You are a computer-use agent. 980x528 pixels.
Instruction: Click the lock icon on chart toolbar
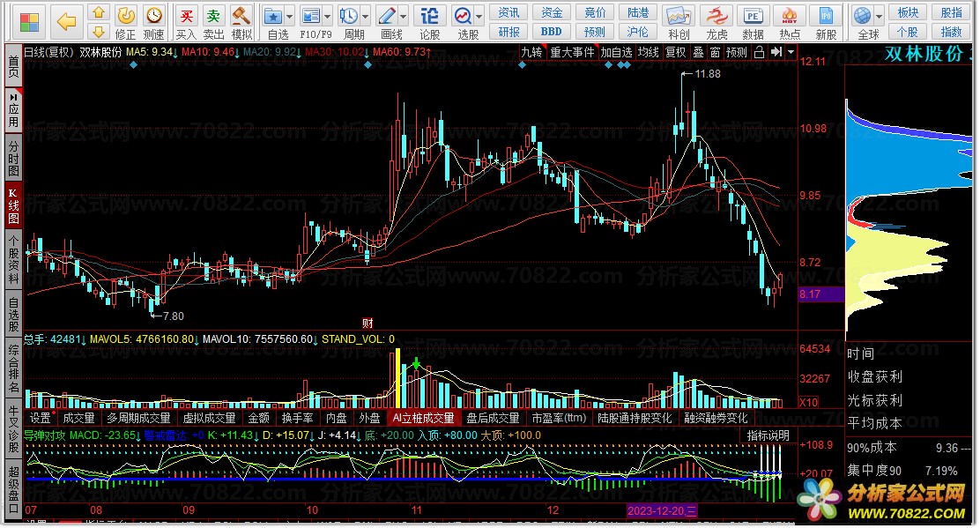coord(759,53)
